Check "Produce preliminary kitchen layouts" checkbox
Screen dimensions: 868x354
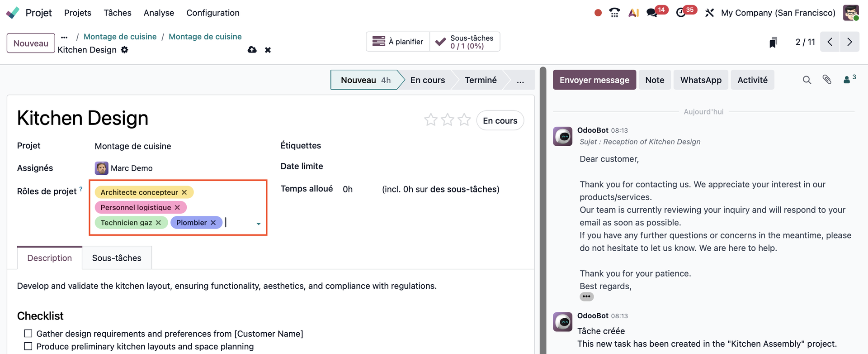coord(28,346)
